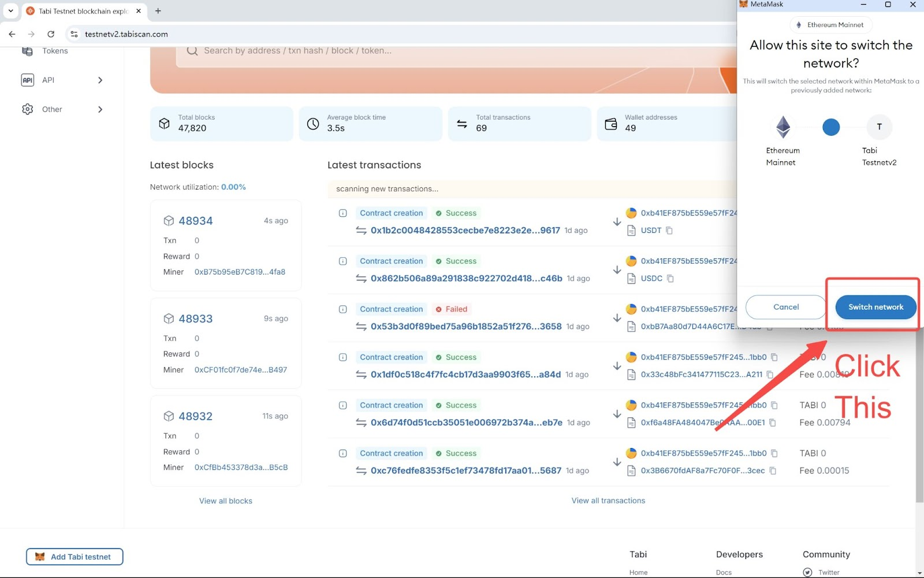The image size is (924, 578).
Task: Click the API sidebar icon
Action: pyautogui.click(x=28, y=80)
